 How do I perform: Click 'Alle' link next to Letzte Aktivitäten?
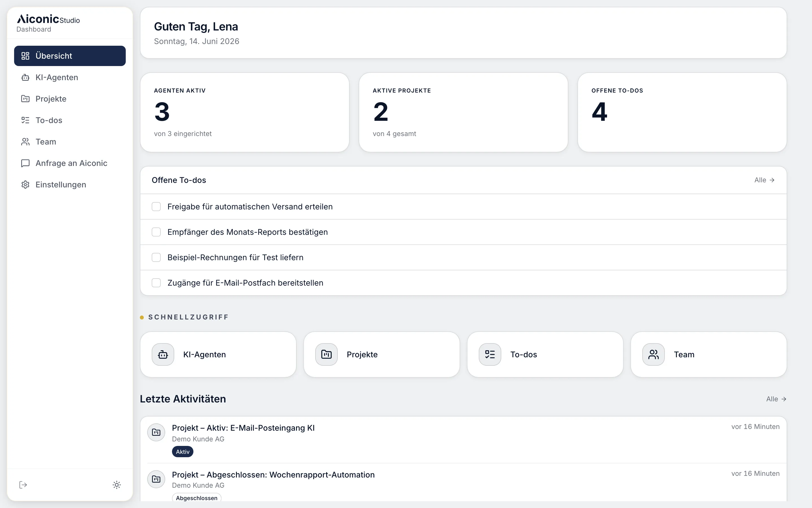click(x=776, y=399)
